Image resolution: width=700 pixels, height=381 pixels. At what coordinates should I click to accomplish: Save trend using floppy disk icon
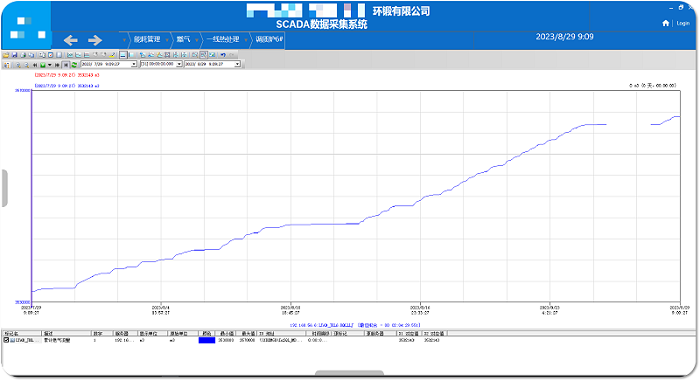point(14,55)
